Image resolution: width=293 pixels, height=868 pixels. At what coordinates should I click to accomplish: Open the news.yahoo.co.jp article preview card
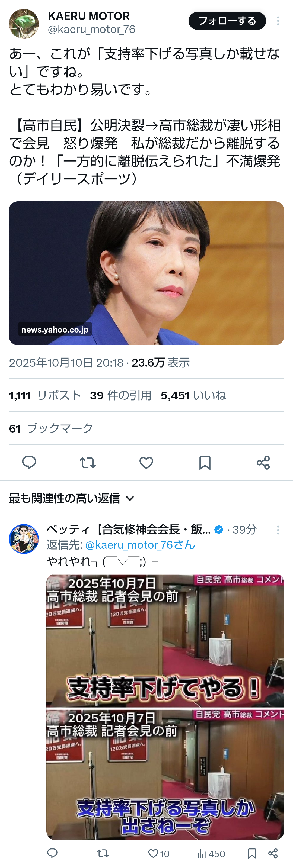146,273
